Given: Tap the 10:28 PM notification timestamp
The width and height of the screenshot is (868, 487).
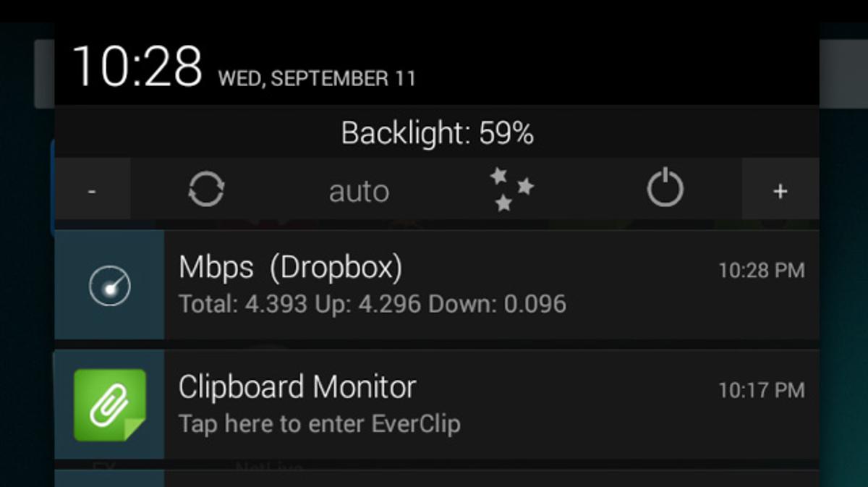Looking at the screenshot, I should tap(761, 271).
